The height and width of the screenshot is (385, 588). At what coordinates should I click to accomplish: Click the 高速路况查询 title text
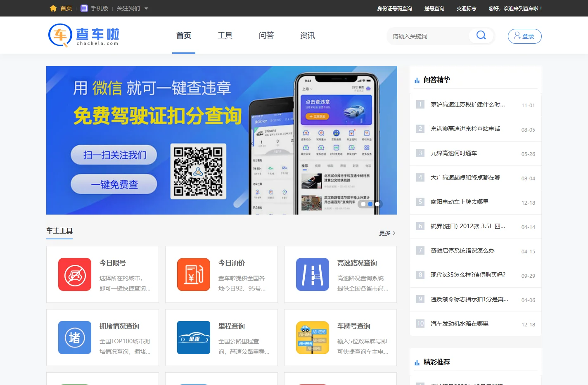coord(357,263)
